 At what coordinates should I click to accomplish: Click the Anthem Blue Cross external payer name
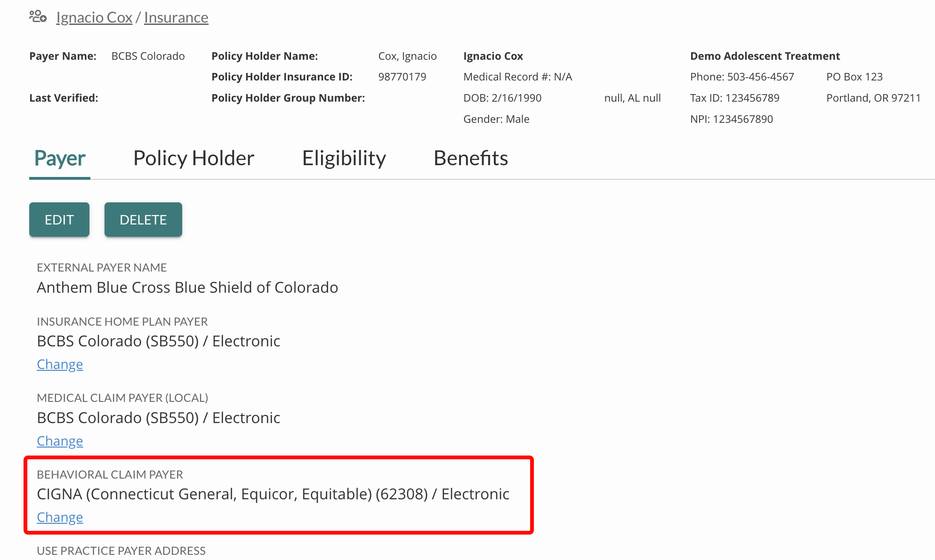187,288
